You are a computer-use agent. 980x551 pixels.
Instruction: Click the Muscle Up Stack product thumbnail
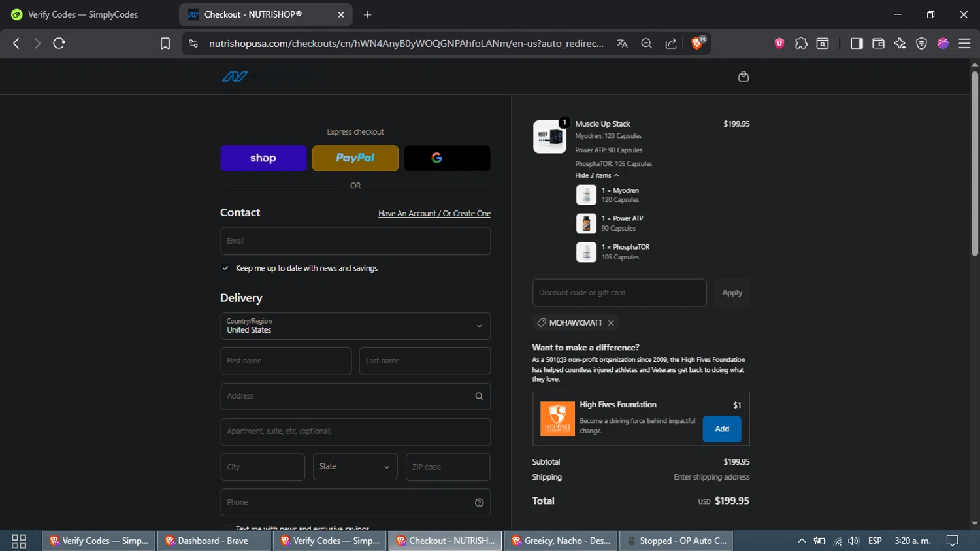click(x=549, y=137)
